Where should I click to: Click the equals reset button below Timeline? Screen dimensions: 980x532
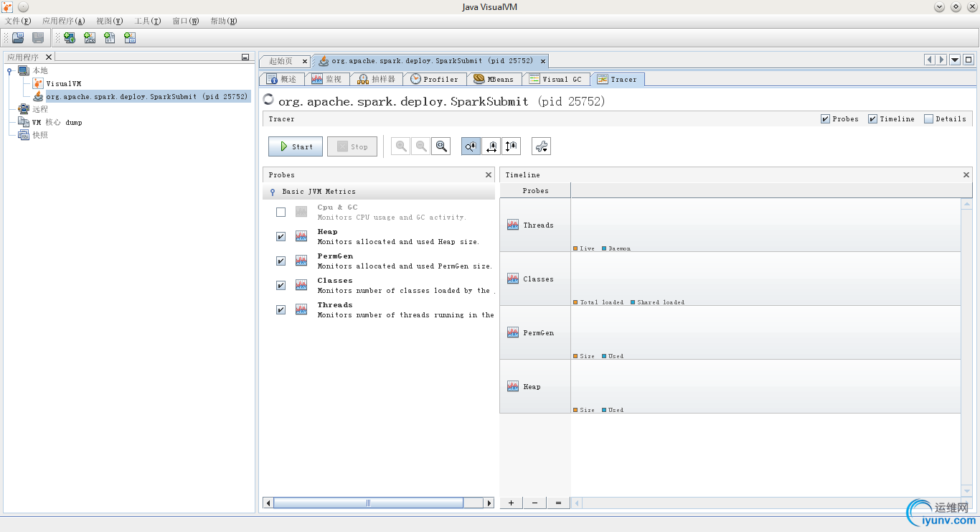tap(558, 503)
